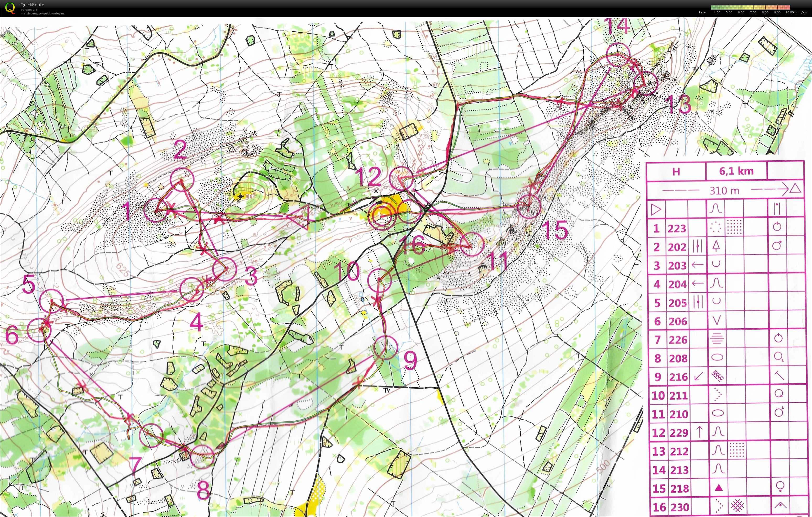Click control code 202 in the table

click(677, 247)
